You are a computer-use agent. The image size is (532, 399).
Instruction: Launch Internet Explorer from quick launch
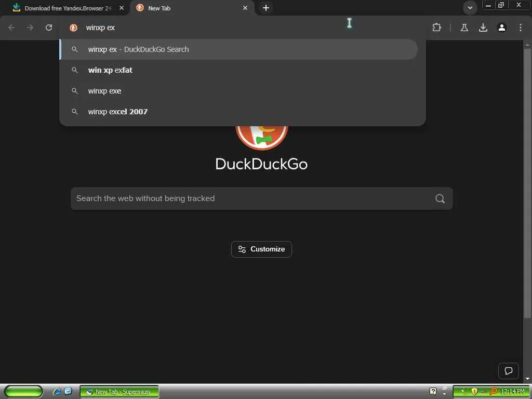57,392
